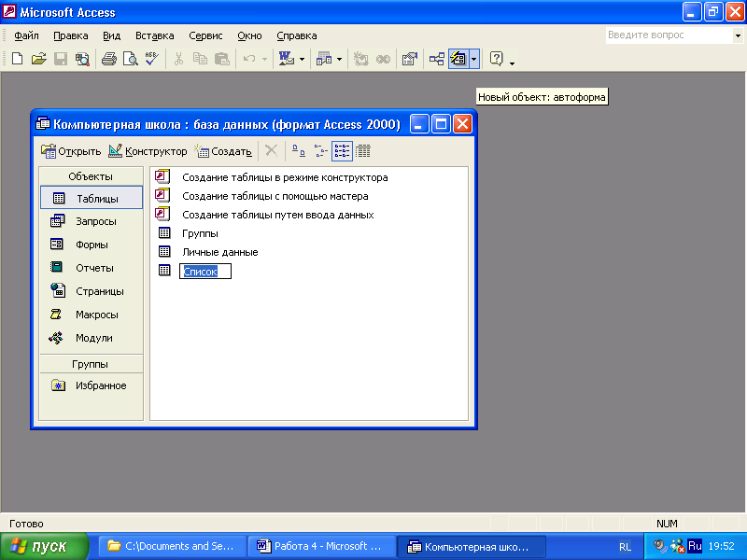Open the Окно menu
This screenshot has height=560, width=747.
pyautogui.click(x=249, y=35)
